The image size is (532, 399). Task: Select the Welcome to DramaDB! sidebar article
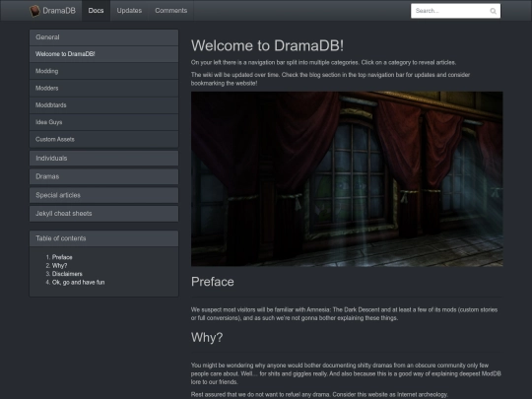pyautogui.click(x=103, y=54)
